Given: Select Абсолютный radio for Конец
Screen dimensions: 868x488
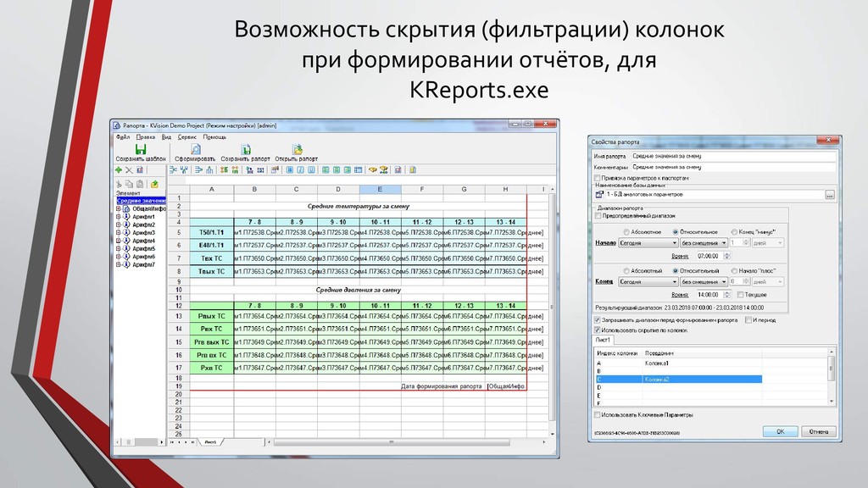Looking at the screenshot, I should pos(626,271).
